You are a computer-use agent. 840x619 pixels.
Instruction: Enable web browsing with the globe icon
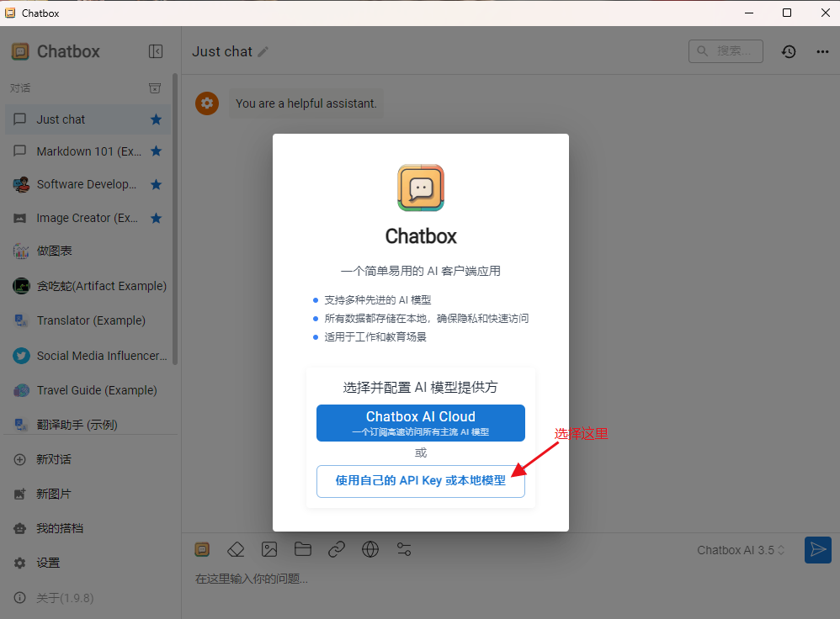pyautogui.click(x=370, y=549)
